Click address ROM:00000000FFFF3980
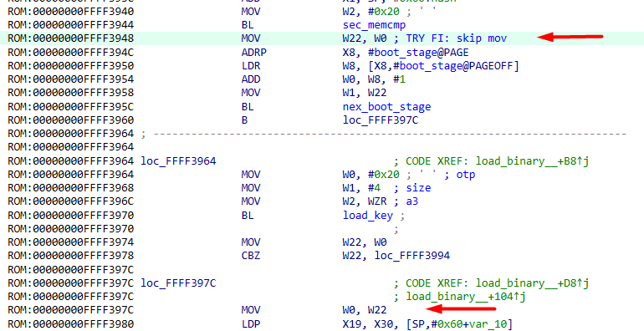This screenshot has height=331, width=644. click(70, 324)
